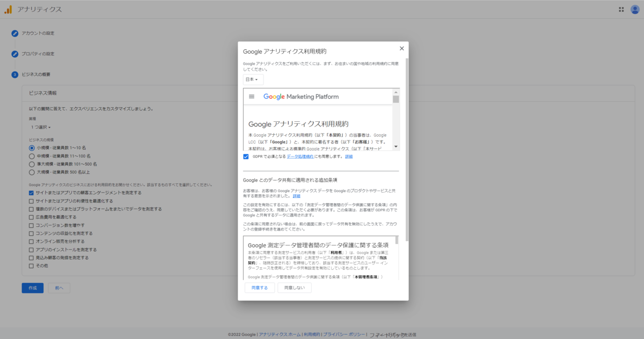The height and width of the screenshot is (339, 644).
Task: Close the terms of service dialog
Action: click(x=401, y=48)
